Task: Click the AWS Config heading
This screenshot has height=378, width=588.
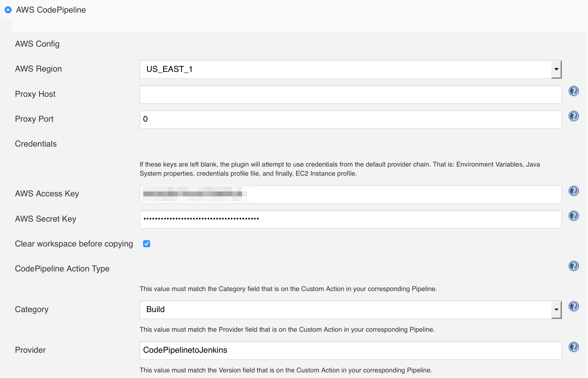Action: click(37, 44)
